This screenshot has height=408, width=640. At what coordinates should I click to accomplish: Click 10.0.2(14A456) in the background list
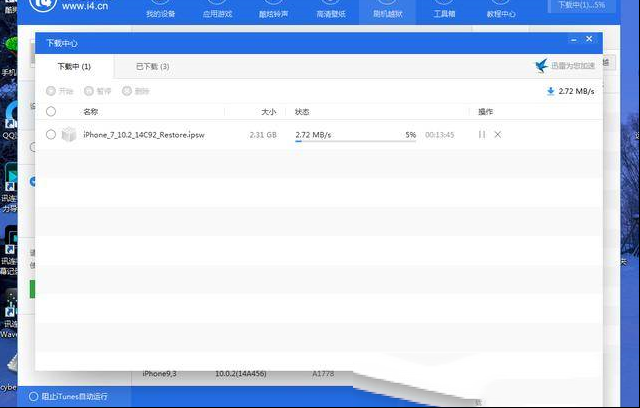(241, 373)
